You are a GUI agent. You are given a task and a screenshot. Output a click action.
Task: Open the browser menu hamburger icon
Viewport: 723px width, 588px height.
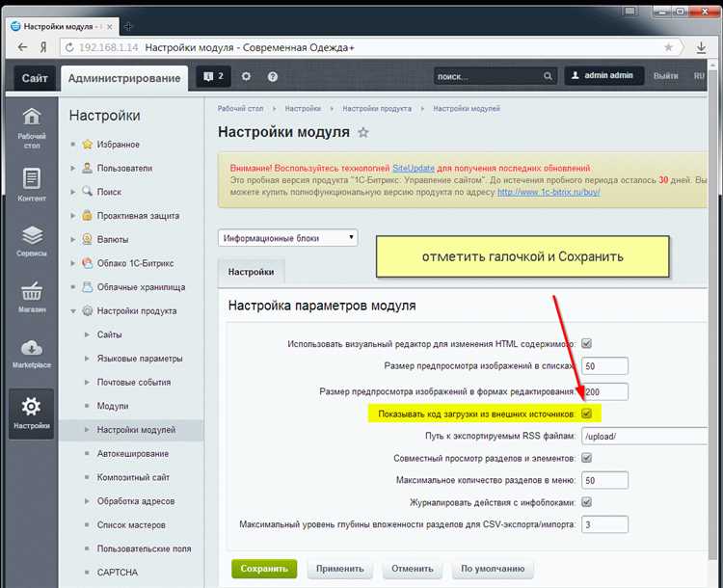pyautogui.click(x=629, y=11)
